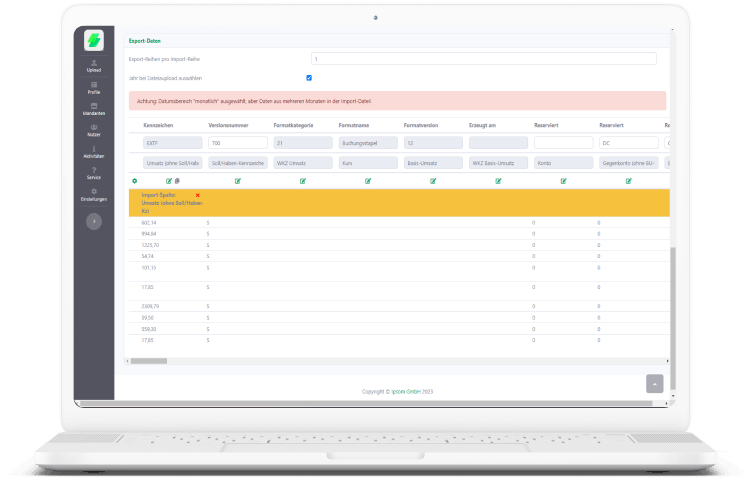
Task: Click the scroll-to-top button
Action: click(x=654, y=383)
